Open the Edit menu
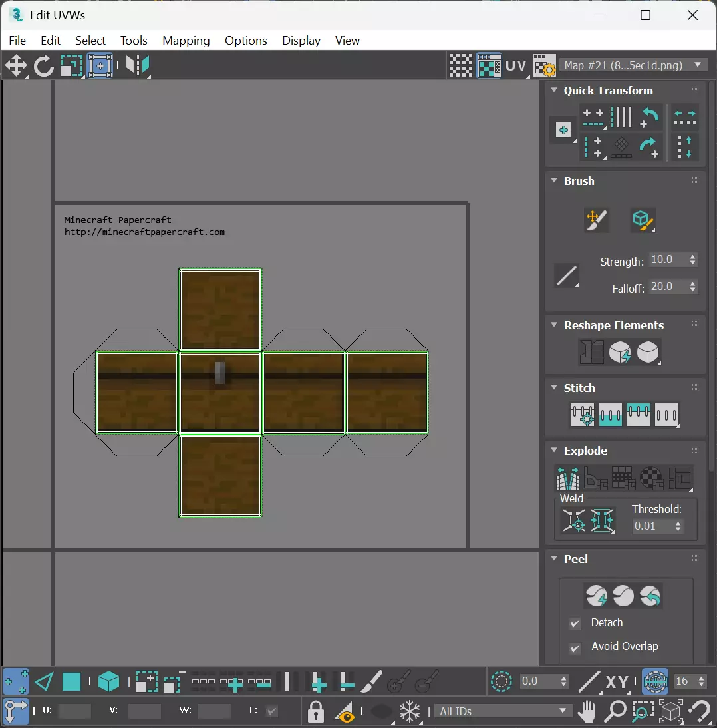Screen dimensions: 717x728 [x=50, y=41]
